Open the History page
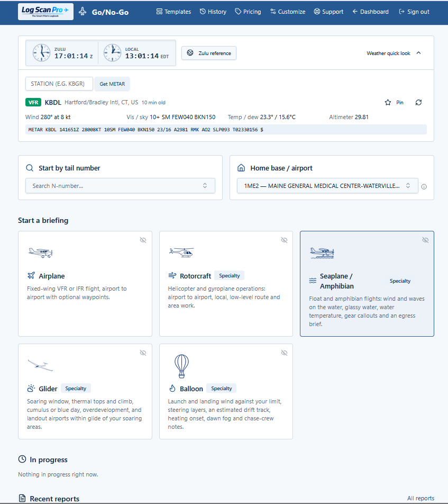This screenshot has height=504, width=448. [x=213, y=12]
